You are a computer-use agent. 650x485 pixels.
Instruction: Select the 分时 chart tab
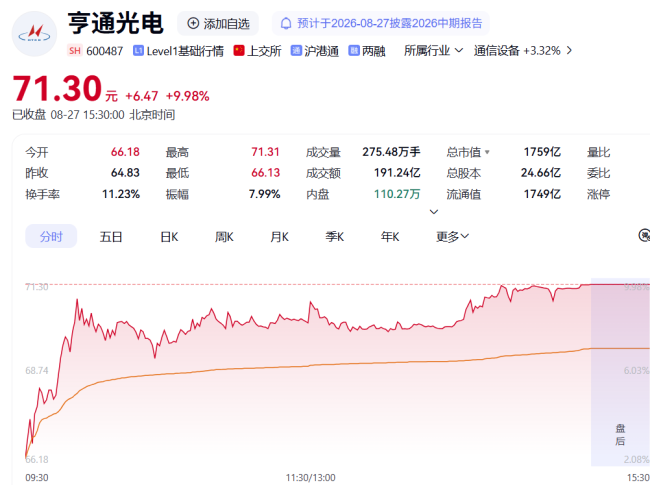point(51,236)
